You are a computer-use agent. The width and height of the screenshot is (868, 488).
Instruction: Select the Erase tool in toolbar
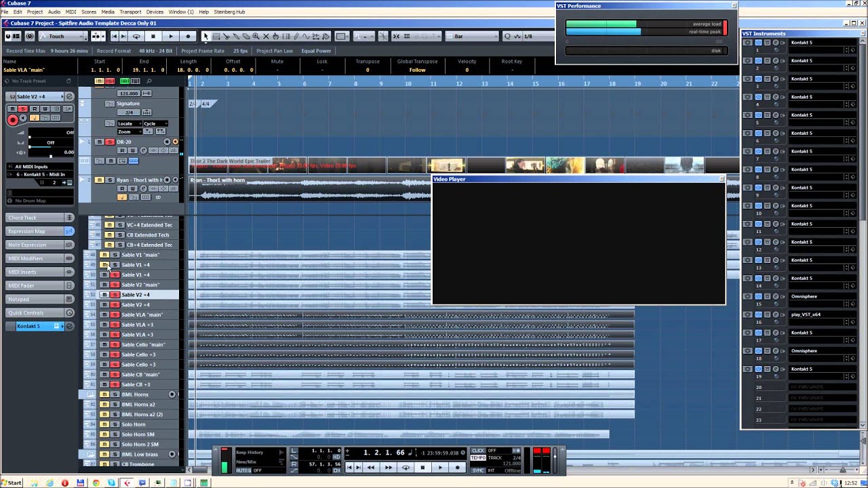coord(246,36)
